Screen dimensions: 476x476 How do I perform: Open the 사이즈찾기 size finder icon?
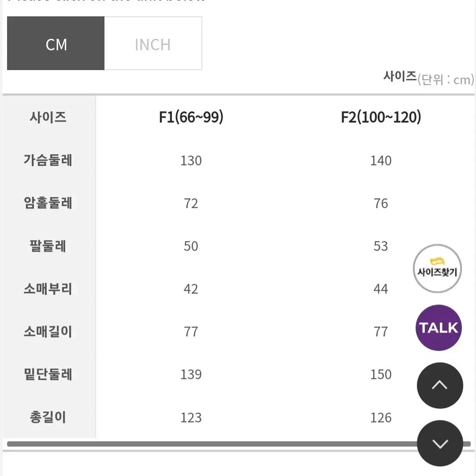(x=437, y=268)
